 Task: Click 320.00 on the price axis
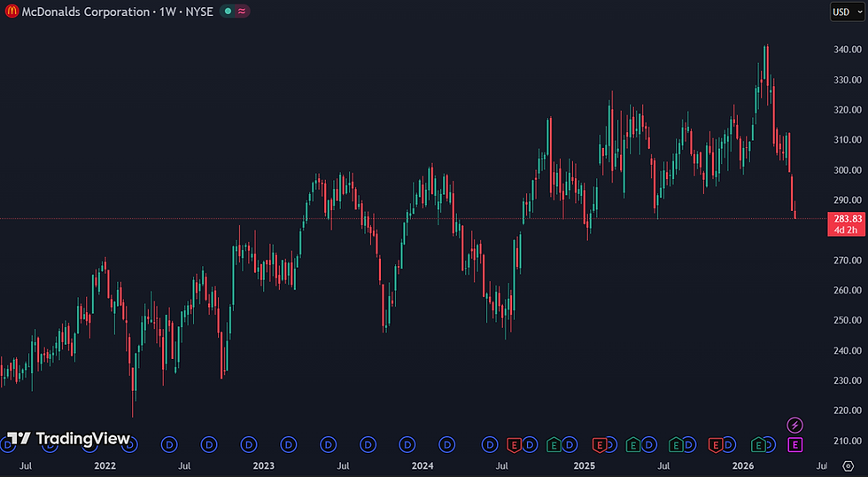point(848,110)
